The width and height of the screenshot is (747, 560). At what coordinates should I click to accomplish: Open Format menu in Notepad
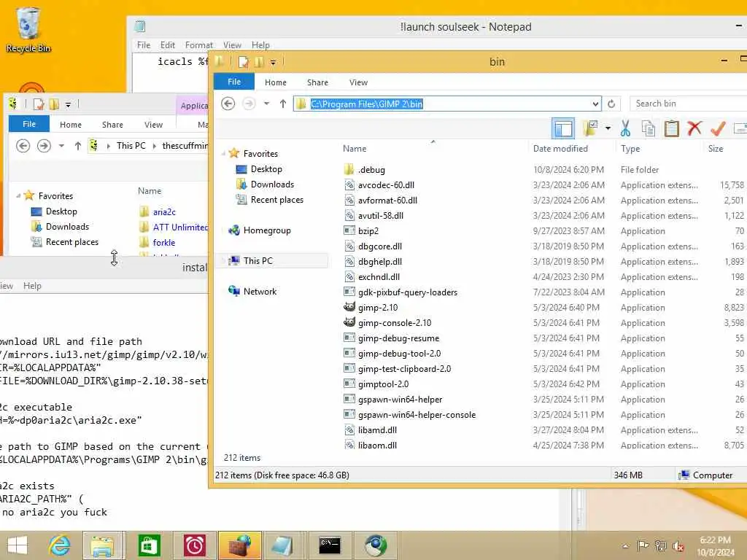pyautogui.click(x=198, y=44)
